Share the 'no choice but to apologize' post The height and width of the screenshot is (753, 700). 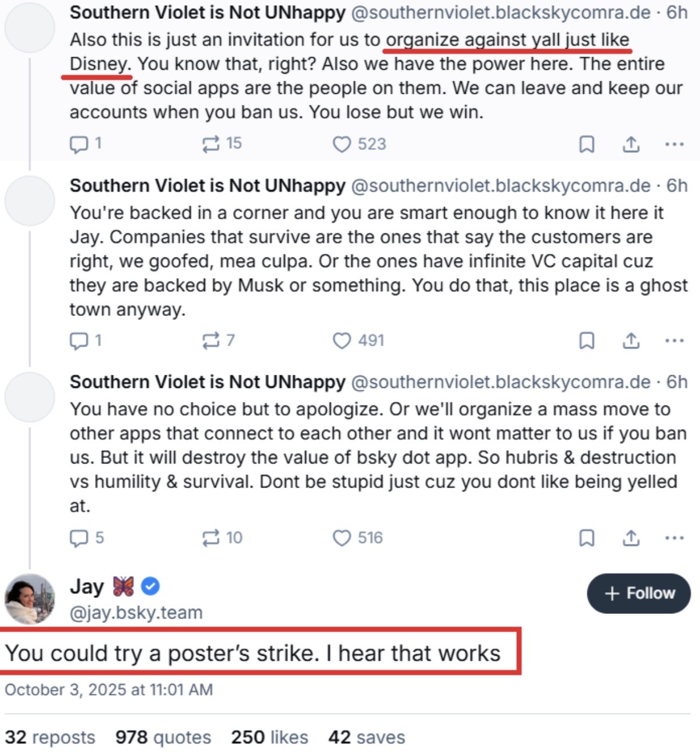pos(631,538)
